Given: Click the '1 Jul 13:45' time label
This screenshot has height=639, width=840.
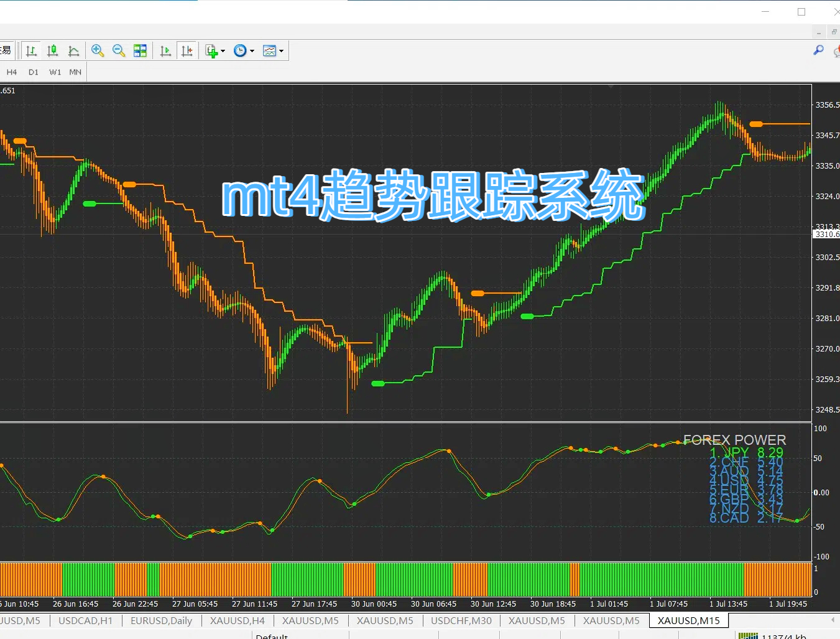Looking at the screenshot, I should (x=728, y=604).
